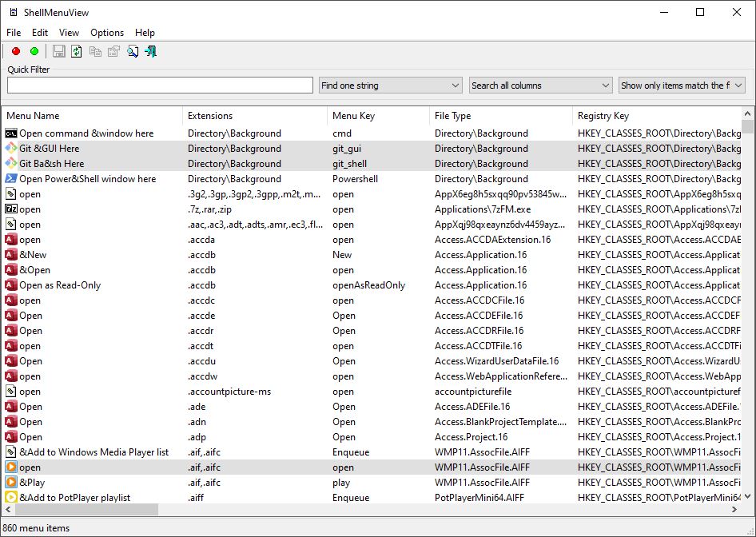Click the red Disable Selected Items icon
Image resolution: width=756 pixels, height=537 pixels.
tap(16, 51)
